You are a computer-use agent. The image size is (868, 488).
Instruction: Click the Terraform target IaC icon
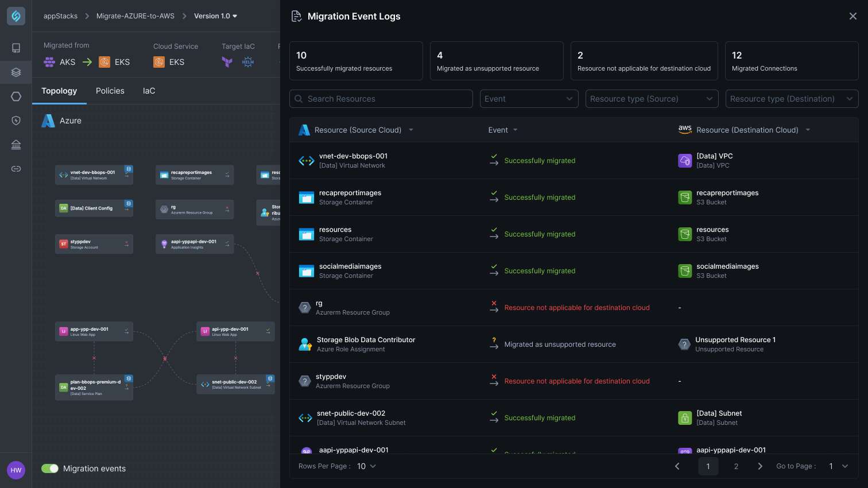coord(227,62)
